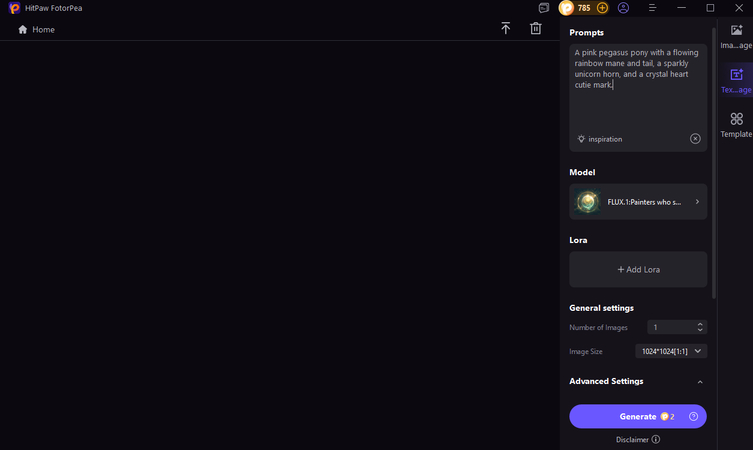Click the export upload arrow icon
The image size is (753, 450).
(506, 29)
